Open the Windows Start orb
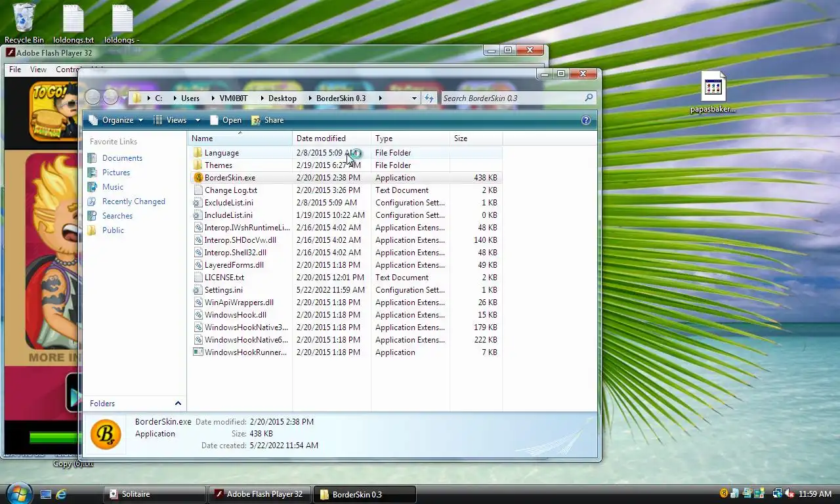This screenshot has height=504, width=840. (18, 493)
